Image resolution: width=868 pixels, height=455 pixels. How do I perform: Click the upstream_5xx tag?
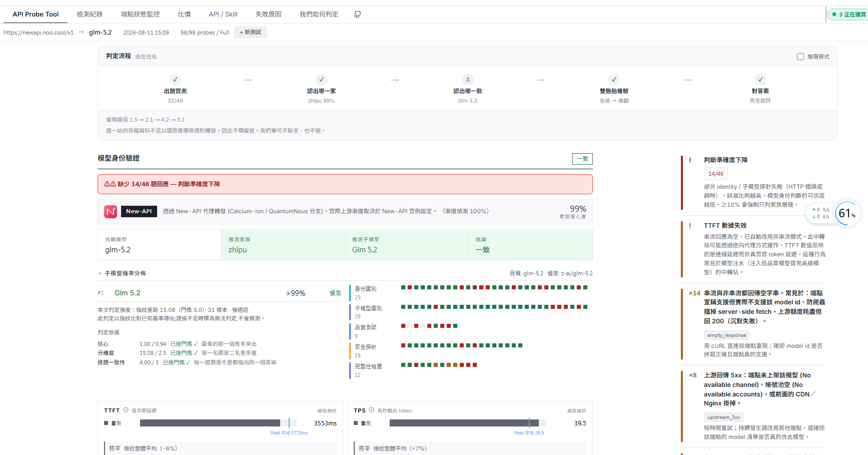(723, 417)
